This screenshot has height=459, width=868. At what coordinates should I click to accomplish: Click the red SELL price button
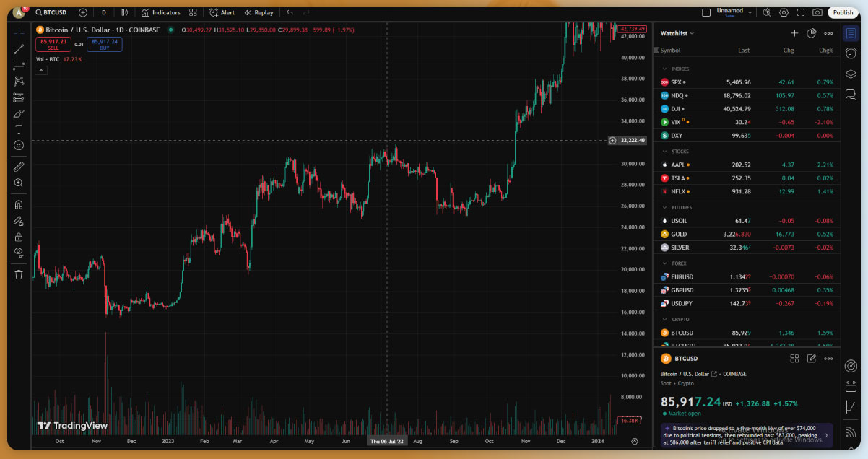pos(53,44)
